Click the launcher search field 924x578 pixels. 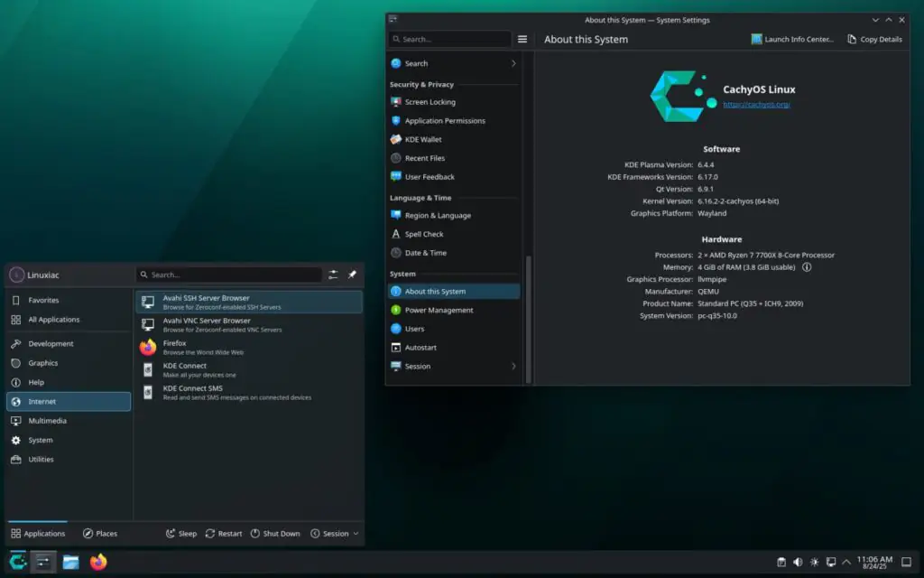click(229, 275)
